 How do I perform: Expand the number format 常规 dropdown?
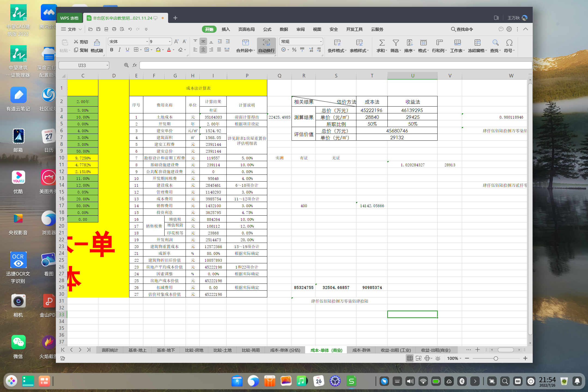(x=321, y=42)
